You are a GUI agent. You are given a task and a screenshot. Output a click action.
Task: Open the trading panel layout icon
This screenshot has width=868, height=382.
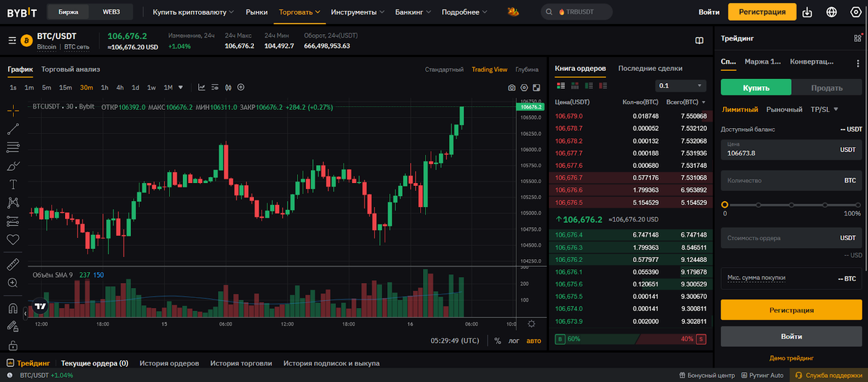857,38
